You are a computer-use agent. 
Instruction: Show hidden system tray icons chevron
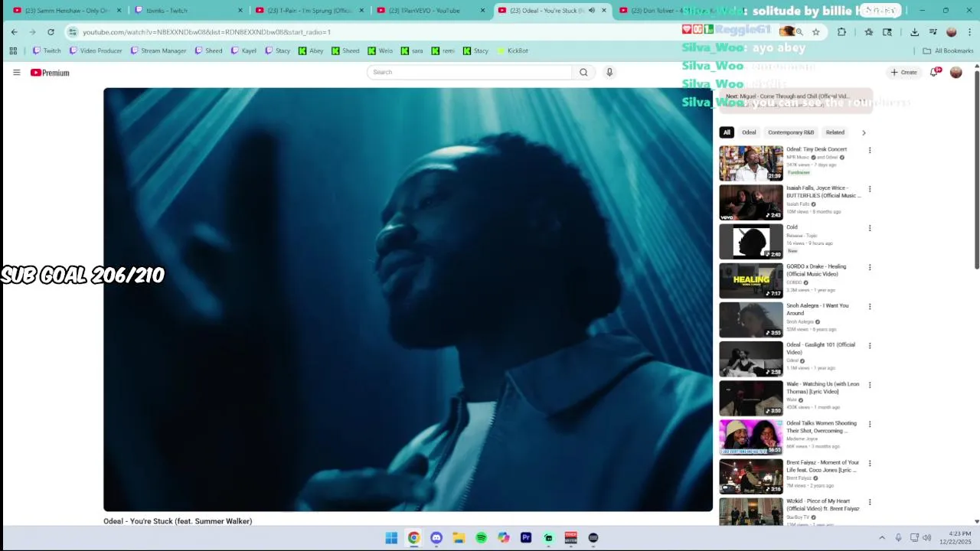click(881, 538)
